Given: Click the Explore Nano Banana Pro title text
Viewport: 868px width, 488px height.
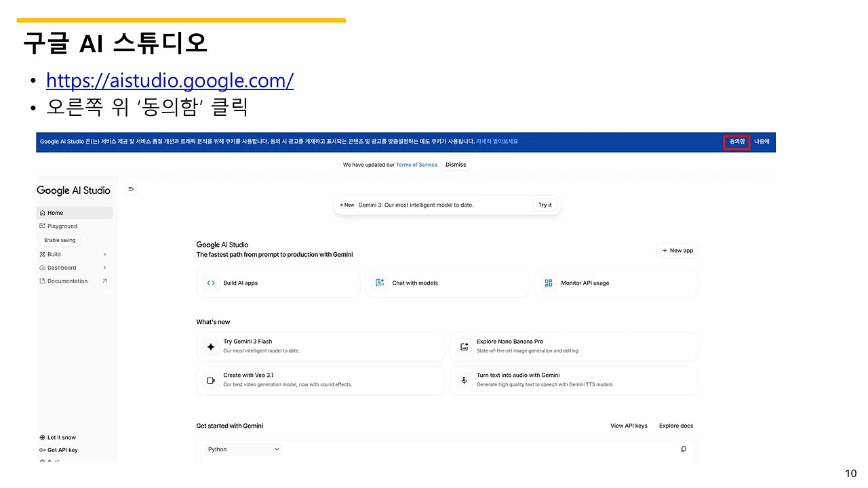Looking at the screenshot, I should (510, 342).
